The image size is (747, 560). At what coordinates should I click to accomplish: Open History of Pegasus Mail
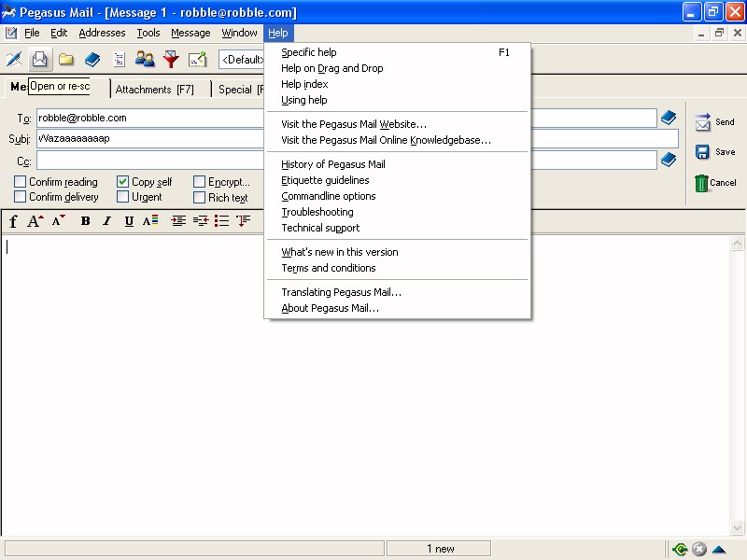tap(398, 164)
